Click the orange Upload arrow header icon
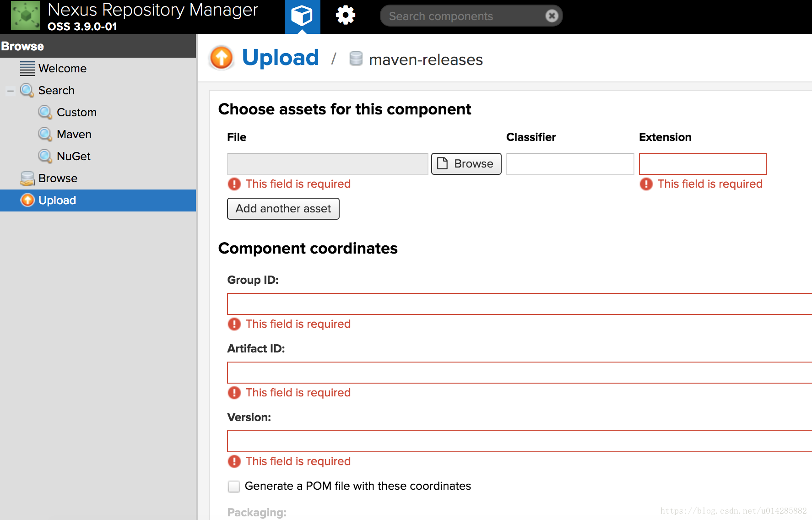This screenshot has height=520, width=812. (222, 58)
